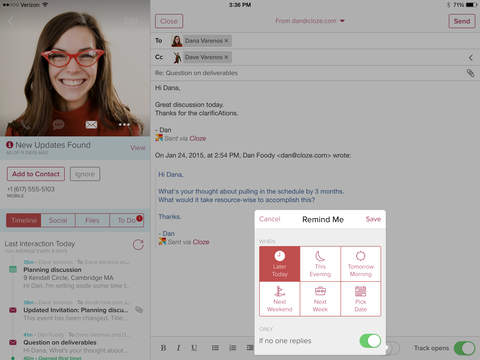Save the Remind Me setting

pos(373,219)
